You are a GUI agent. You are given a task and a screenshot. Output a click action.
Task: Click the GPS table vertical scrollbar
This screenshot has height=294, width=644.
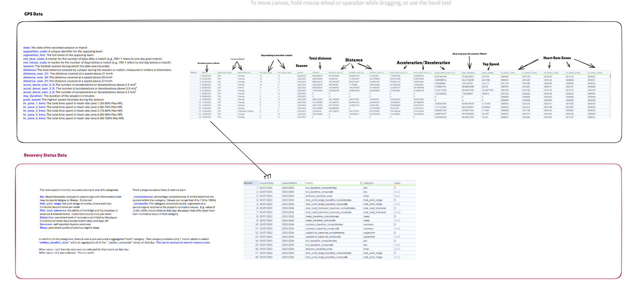pos(610,75)
